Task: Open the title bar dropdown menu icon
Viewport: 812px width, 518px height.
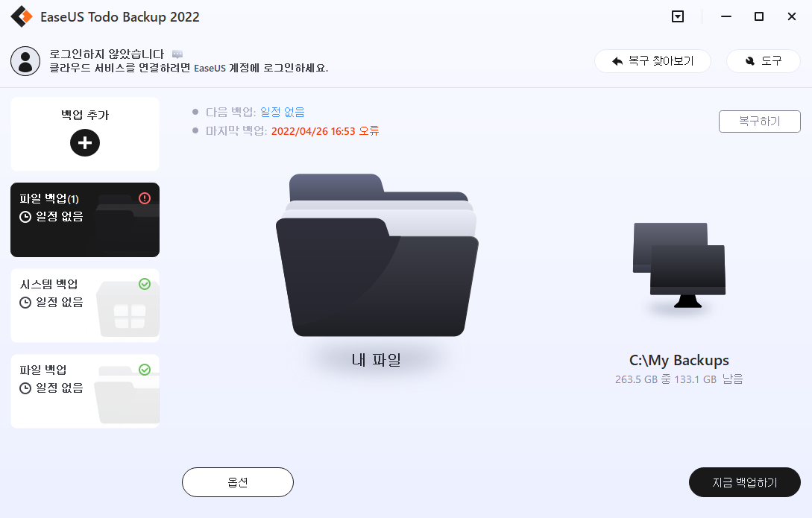Action: click(x=677, y=16)
